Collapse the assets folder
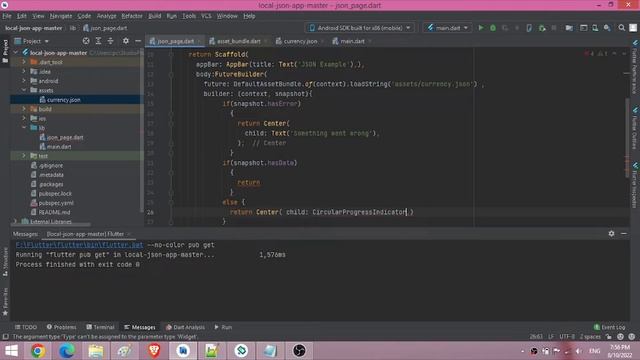 [x=24, y=90]
